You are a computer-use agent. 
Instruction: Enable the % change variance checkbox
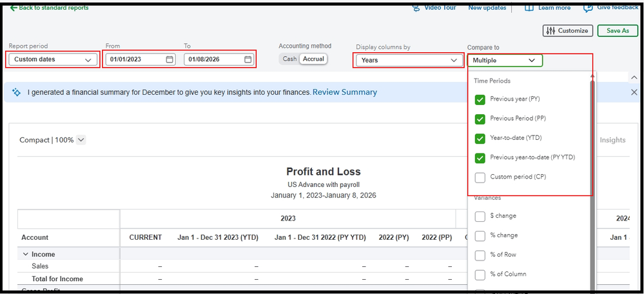coord(480,236)
